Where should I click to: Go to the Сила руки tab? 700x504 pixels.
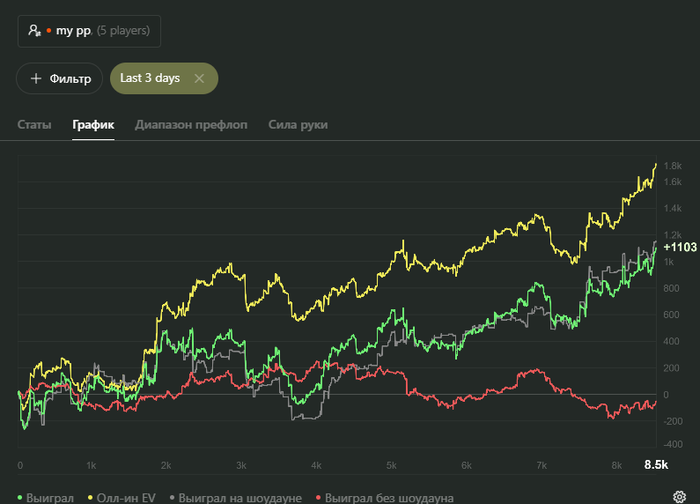point(298,125)
